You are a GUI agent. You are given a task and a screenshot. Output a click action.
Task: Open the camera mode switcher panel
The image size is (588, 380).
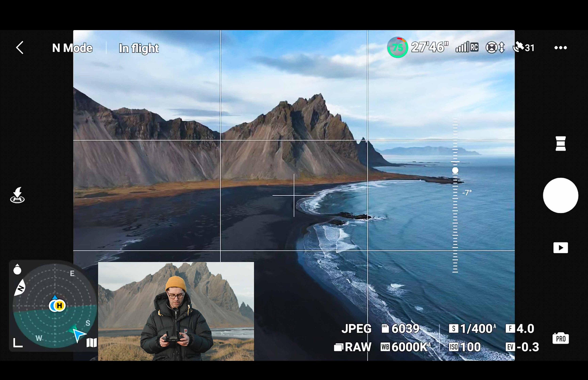(x=561, y=143)
